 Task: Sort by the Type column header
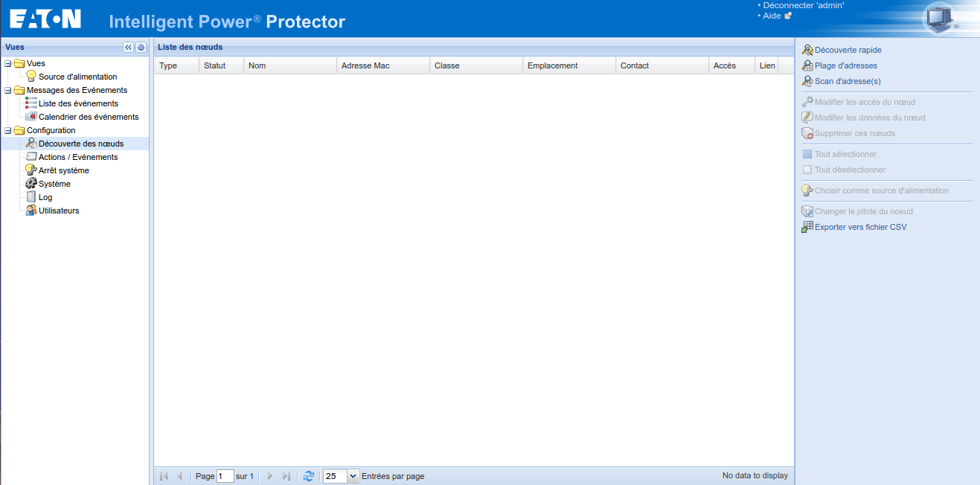point(176,65)
